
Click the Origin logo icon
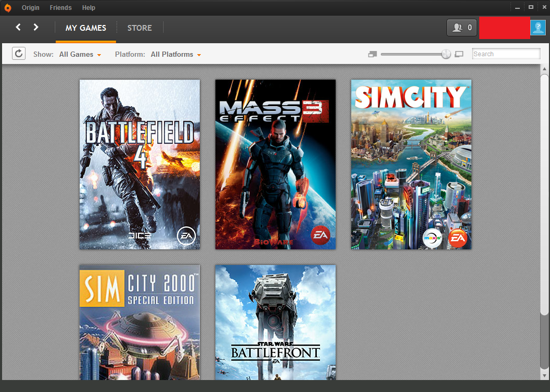[x=8, y=8]
